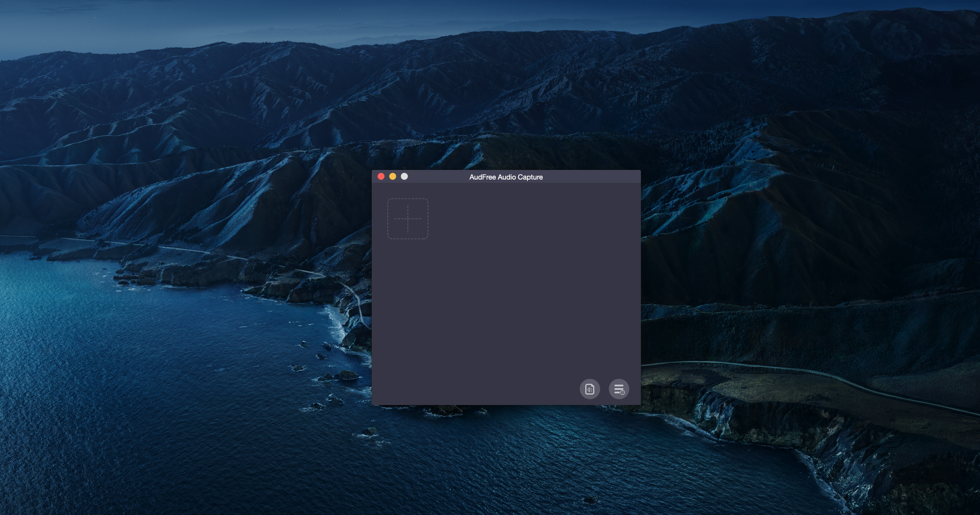Click the gray zoom window button
The height and width of the screenshot is (515, 980).
click(404, 176)
